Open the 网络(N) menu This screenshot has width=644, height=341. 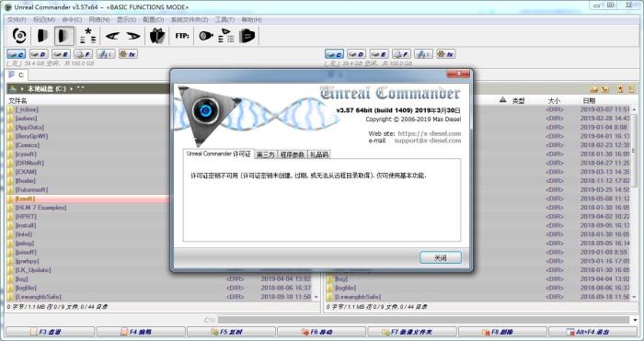(x=99, y=19)
